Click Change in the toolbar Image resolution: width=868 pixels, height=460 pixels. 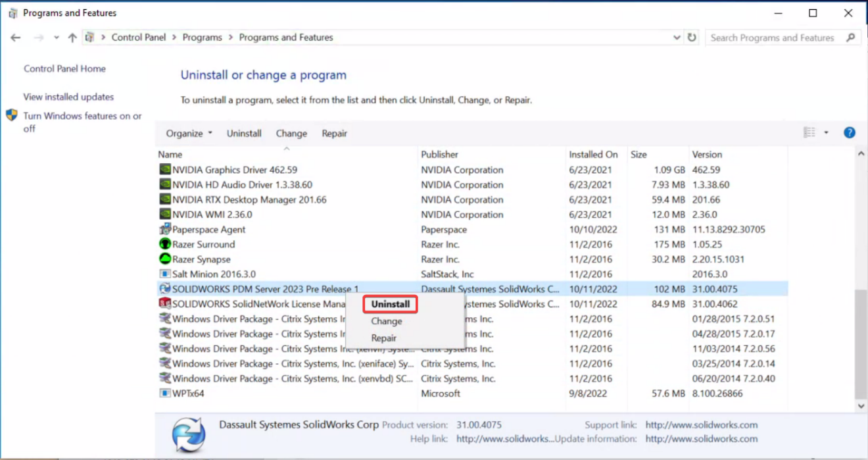[x=291, y=133]
